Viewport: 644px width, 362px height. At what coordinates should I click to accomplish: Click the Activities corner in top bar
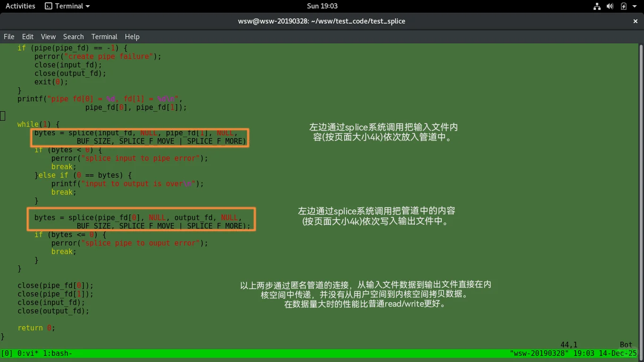[20, 6]
